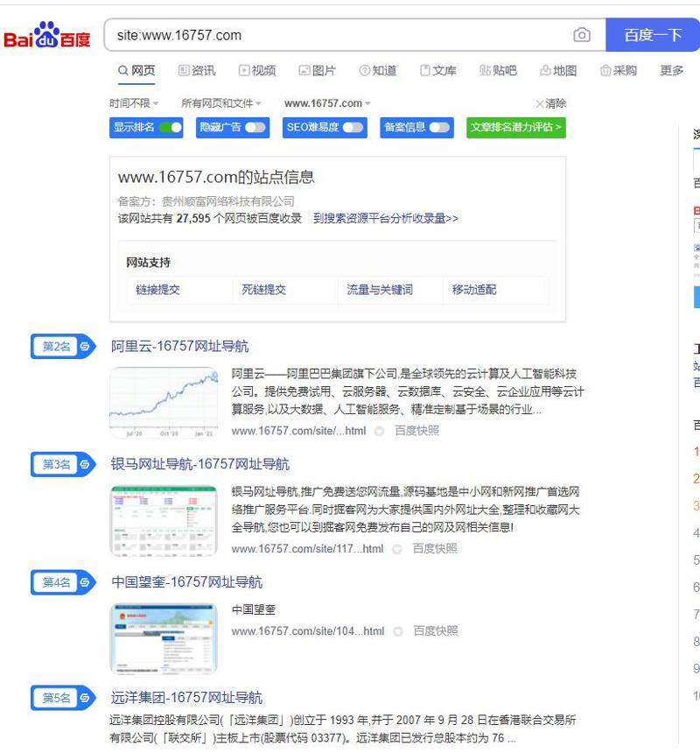Open result 中国望奎-16757网址导航
Viewport: 700px width, 753px height.
coord(186,582)
